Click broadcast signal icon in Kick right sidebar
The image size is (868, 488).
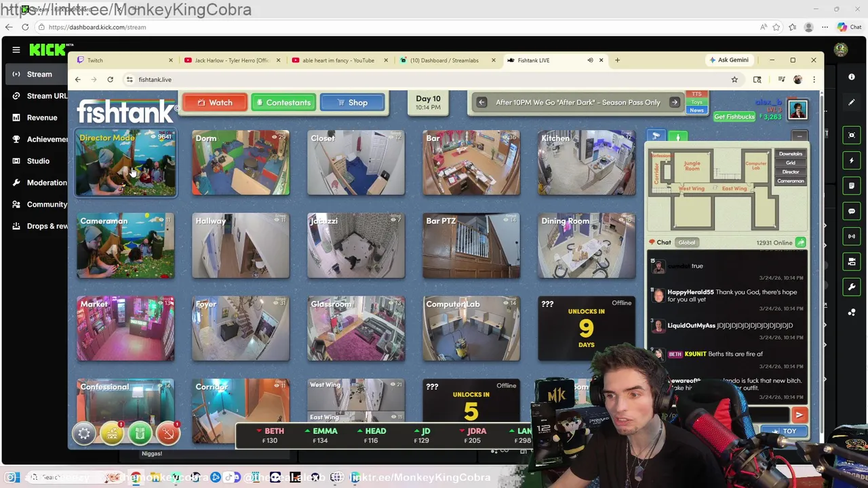(x=852, y=236)
